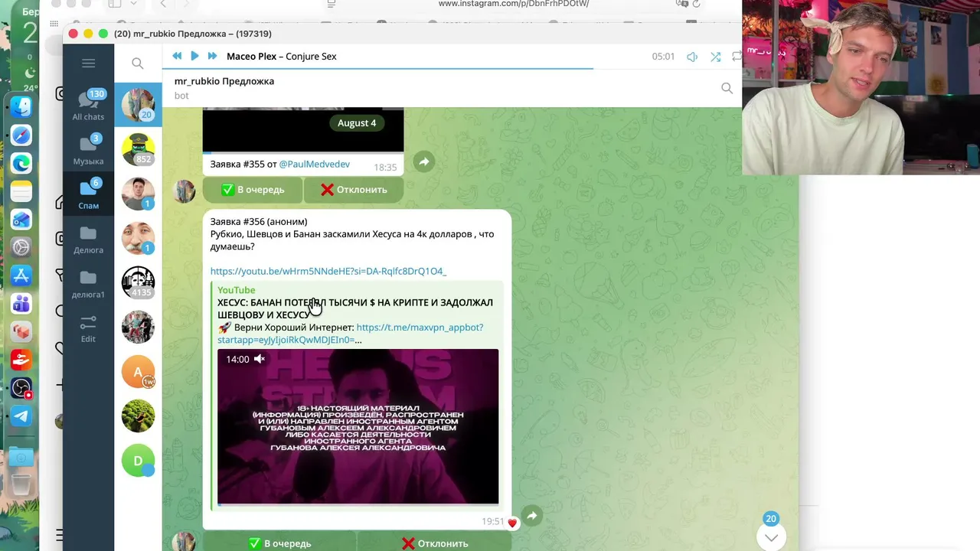This screenshot has height=551, width=980.
Task: Open the chat with 4135 unread badge
Action: [x=138, y=282]
